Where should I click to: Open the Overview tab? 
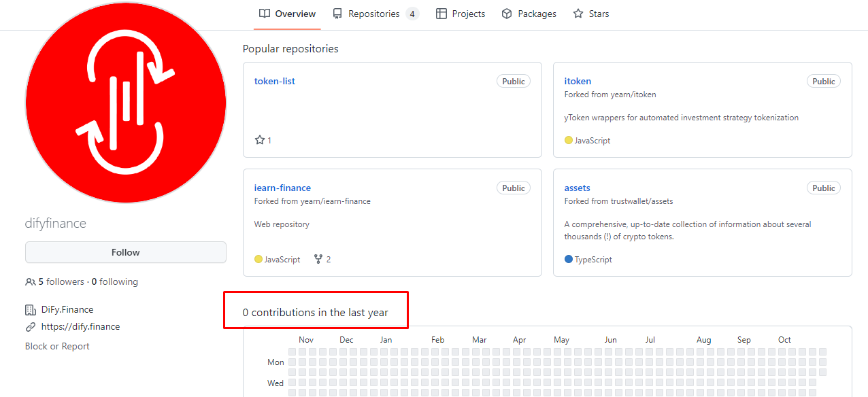(x=287, y=14)
